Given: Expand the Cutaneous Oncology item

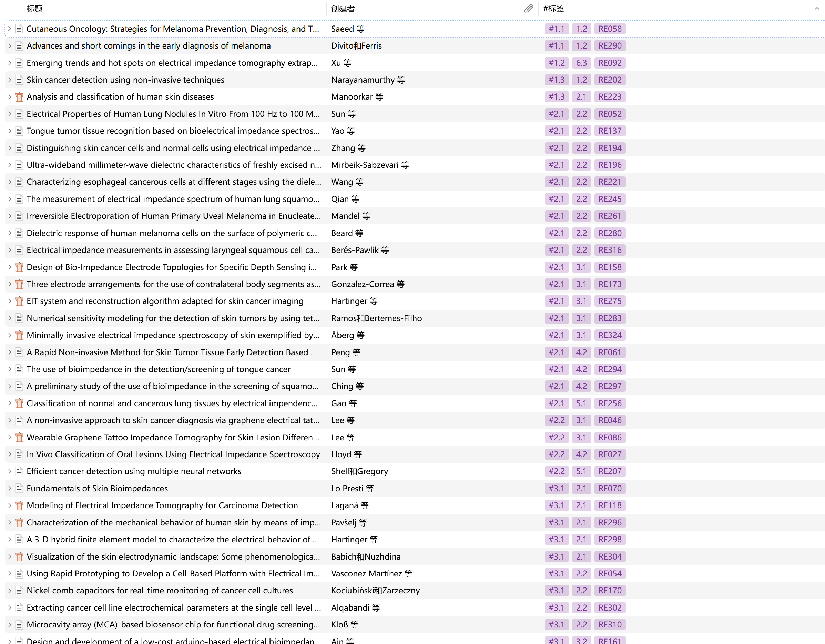Looking at the screenshot, I should pyautogui.click(x=9, y=29).
